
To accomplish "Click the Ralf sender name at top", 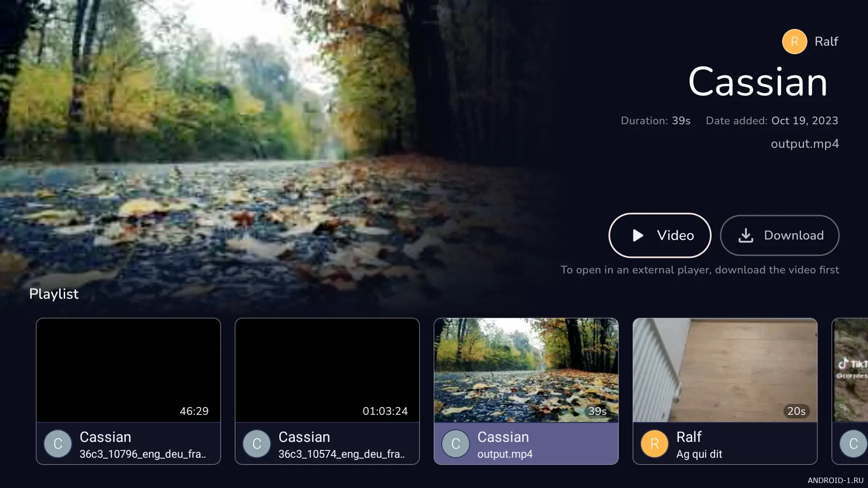I will click(826, 42).
